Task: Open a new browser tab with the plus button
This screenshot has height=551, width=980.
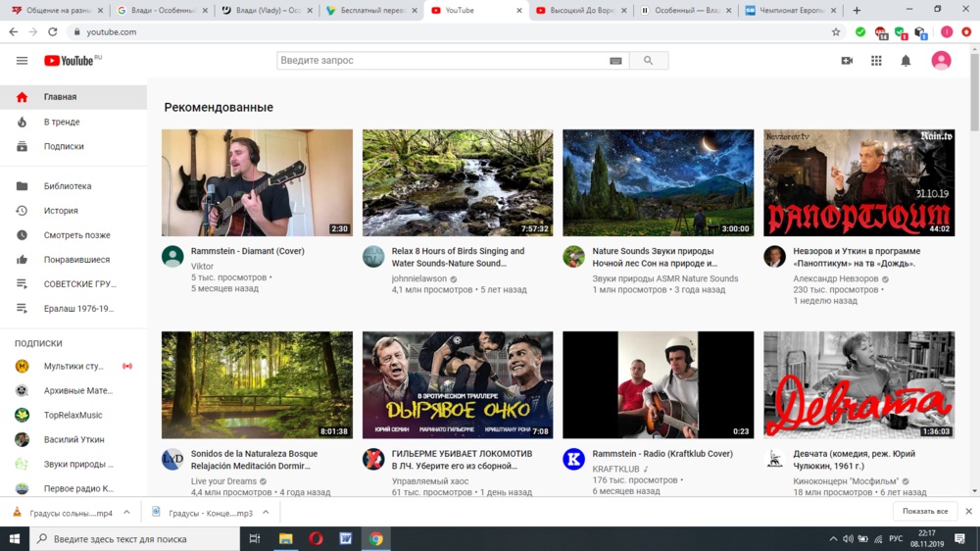Action: [x=857, y=11]
